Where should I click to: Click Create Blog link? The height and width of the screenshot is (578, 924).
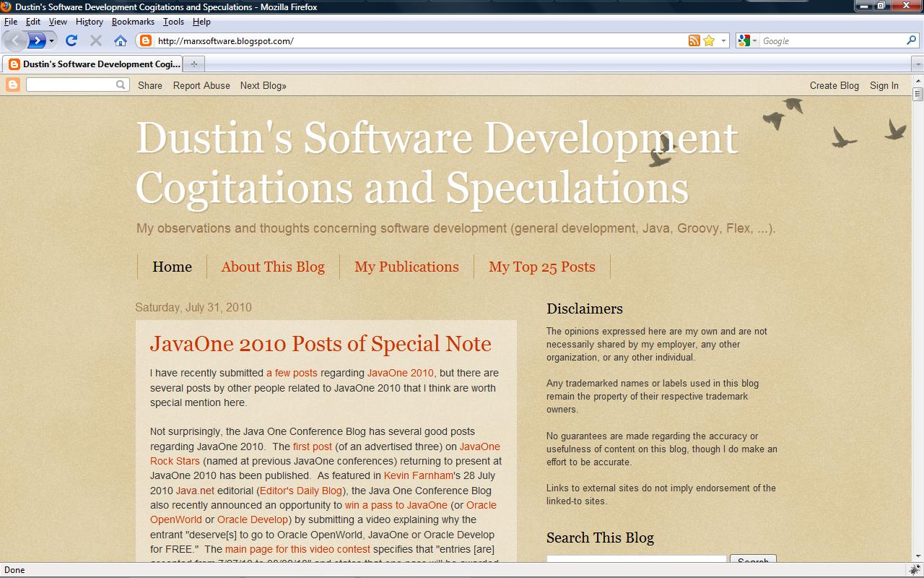tap(834, 85)
